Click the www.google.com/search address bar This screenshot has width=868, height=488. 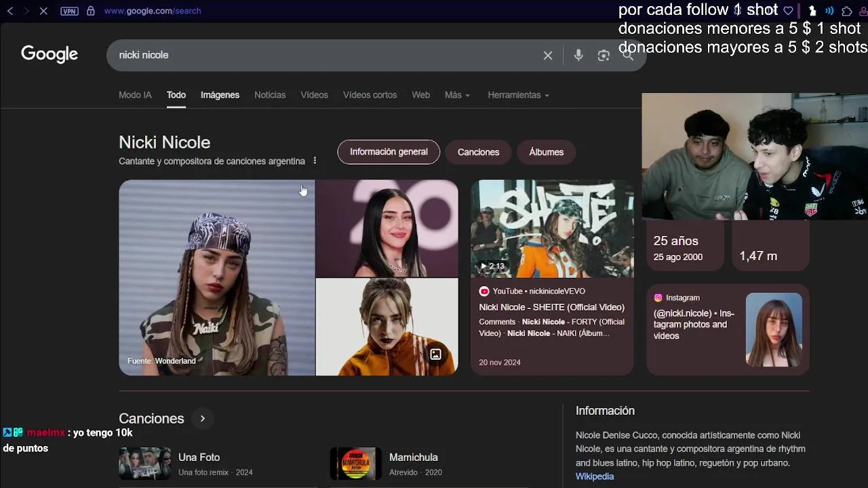153,11
